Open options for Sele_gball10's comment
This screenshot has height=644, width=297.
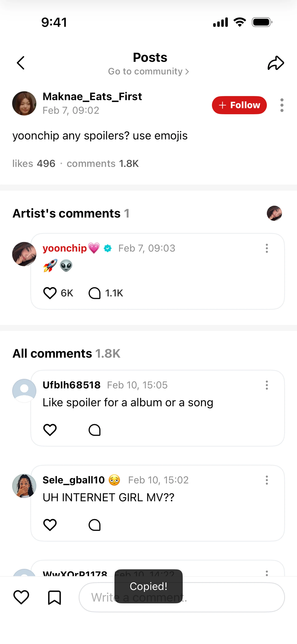(x=267, y=480)
